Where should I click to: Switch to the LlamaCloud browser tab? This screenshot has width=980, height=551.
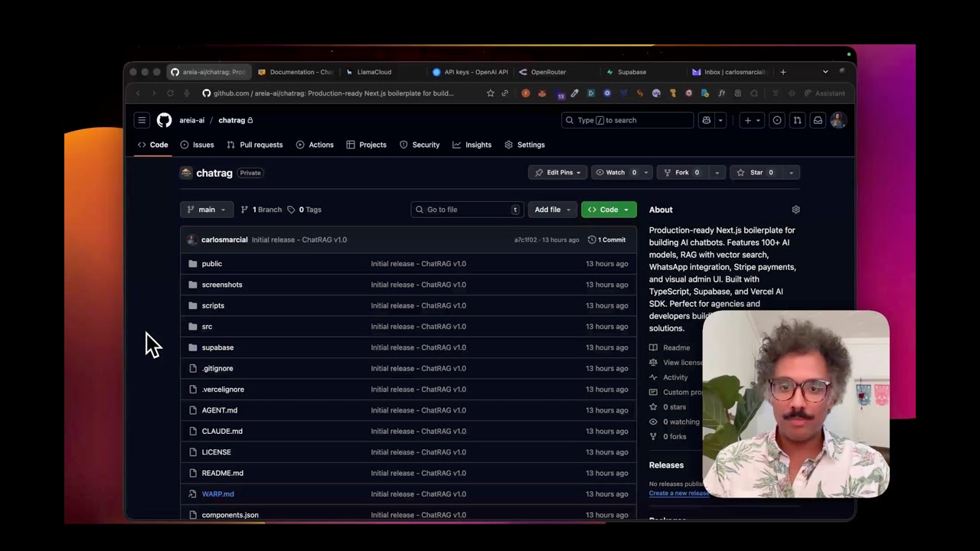tap(374, 72)
